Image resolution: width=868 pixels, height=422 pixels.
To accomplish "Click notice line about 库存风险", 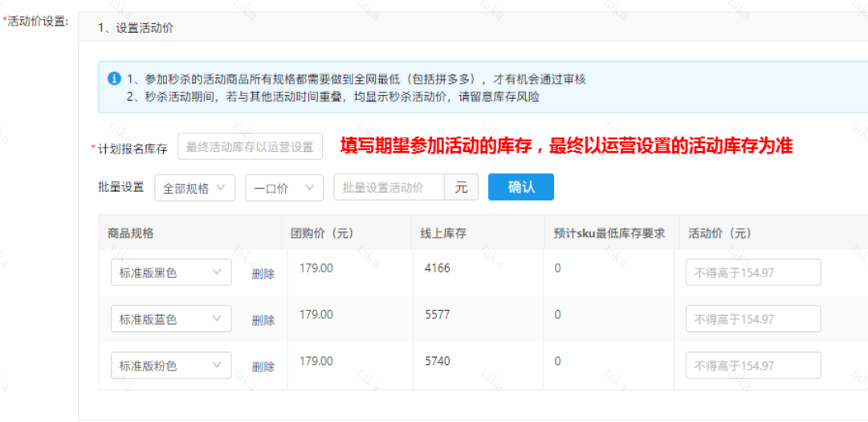I will [x=332, y=96].
